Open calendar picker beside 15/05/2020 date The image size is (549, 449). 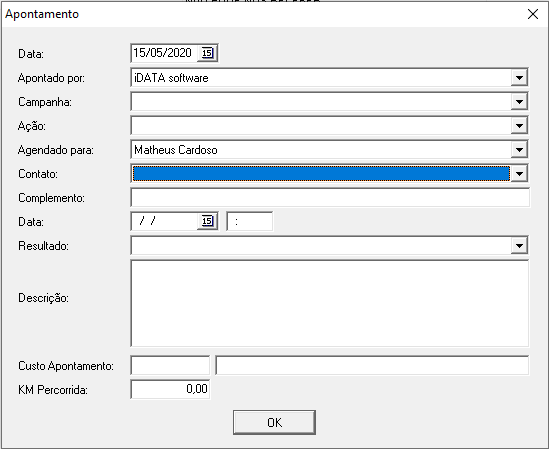(207, 53)
